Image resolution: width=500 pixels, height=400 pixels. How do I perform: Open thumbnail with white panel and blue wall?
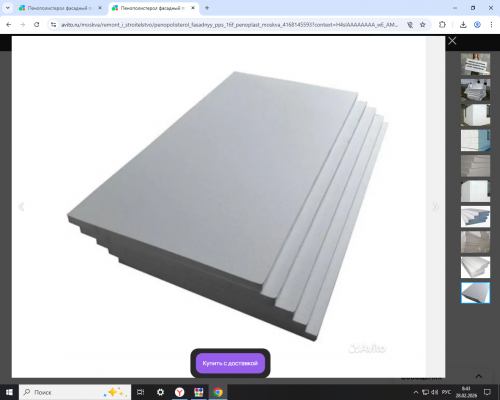pyautogui.click(x=475, y=140)
